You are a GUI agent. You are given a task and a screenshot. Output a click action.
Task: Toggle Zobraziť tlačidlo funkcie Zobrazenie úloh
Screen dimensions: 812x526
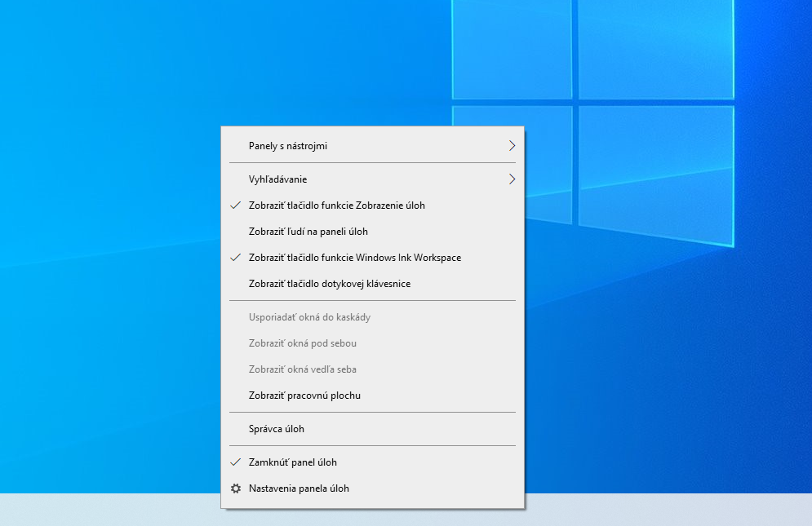[372, 206]
